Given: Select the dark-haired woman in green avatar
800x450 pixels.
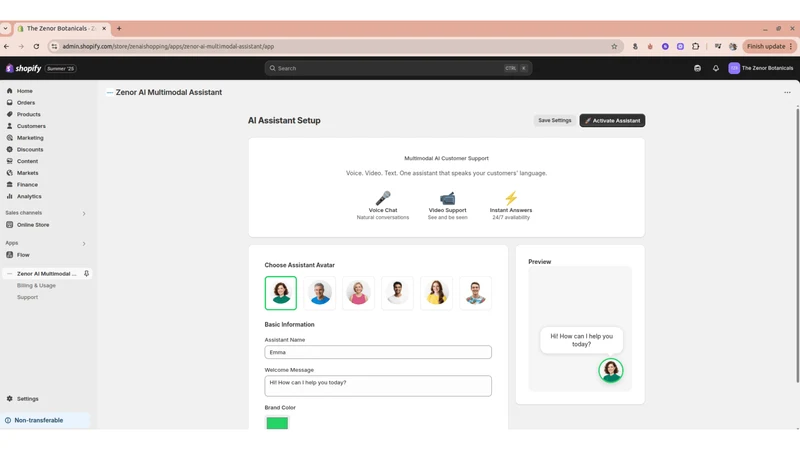Looking at the screenshot, I should pyautogui.click(x=281, y=293).
